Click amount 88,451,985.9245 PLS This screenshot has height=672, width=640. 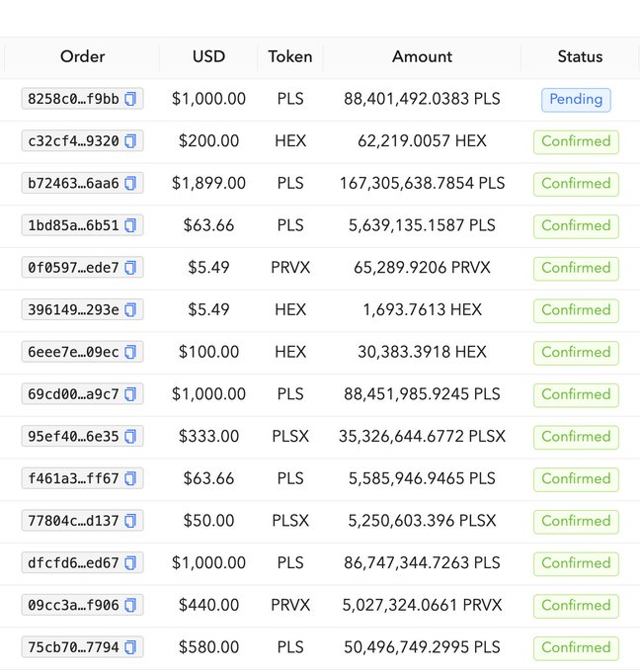coord(422,394)
